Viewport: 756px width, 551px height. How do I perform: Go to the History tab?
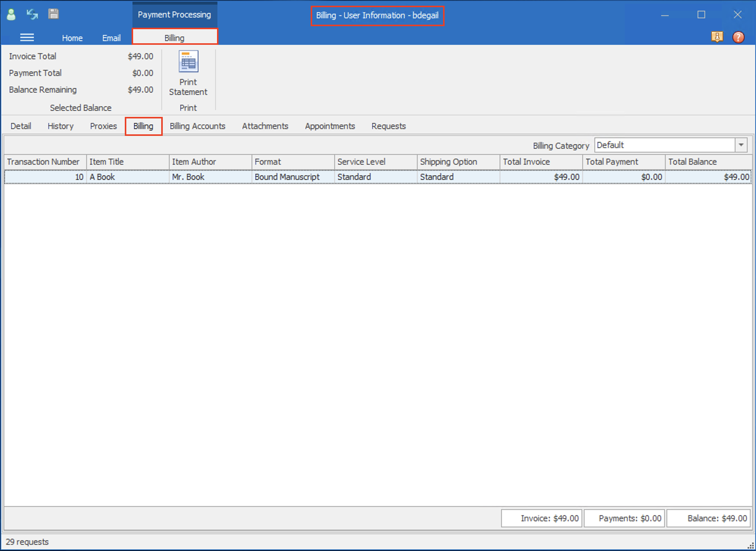tap(60, 126)
